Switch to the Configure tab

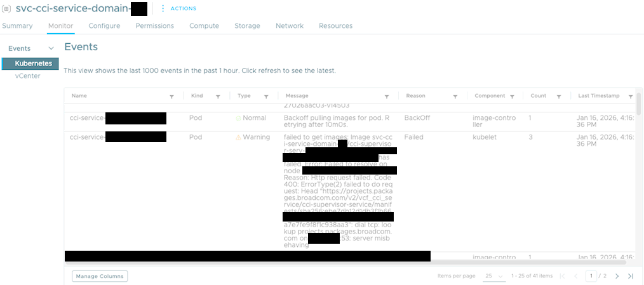[x=104, y=26]
